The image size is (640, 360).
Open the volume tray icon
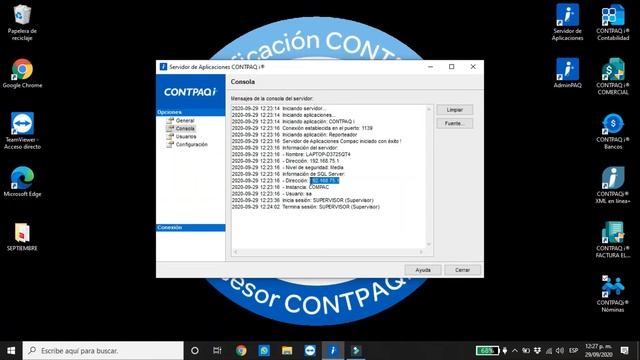pos(560,351)
